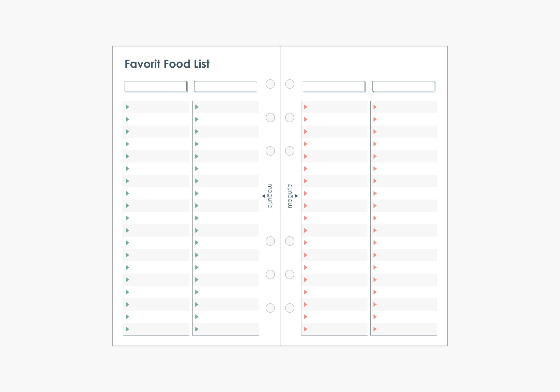Screen dimensions: 560x392
Task: Click the small dark triangle beside right meguri
Action: point(296,196)
